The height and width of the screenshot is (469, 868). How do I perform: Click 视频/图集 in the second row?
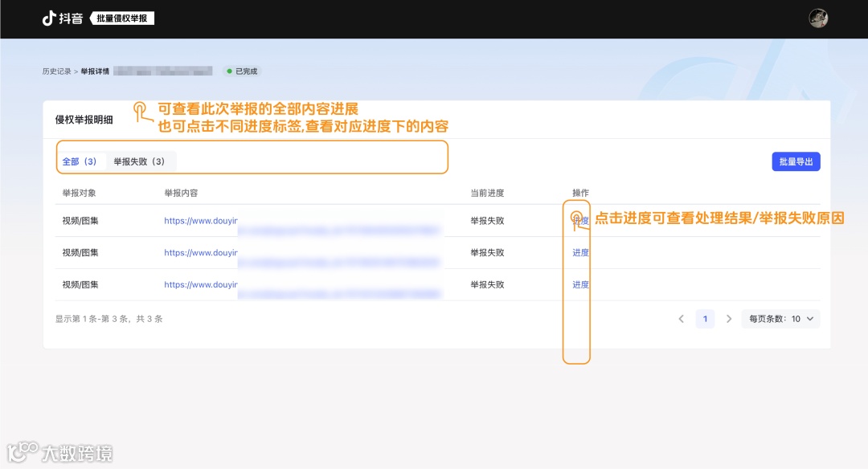click(80, 253)
